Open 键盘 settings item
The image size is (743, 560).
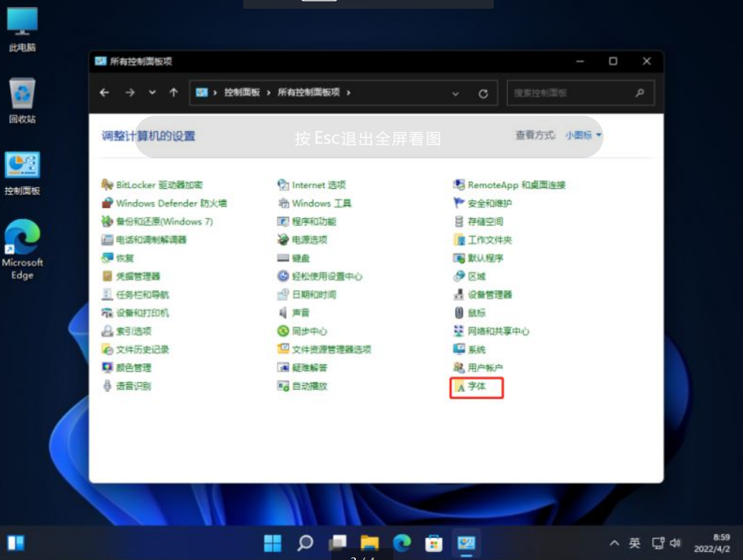click(x=293, y=258)
